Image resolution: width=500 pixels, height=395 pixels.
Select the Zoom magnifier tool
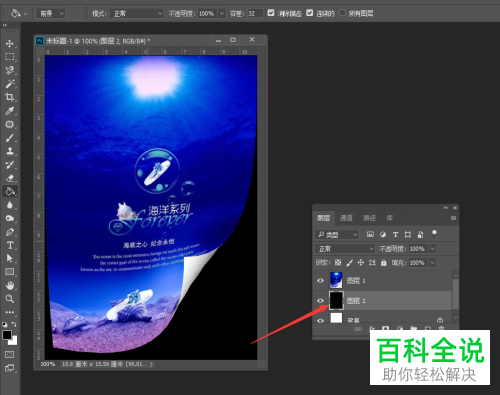tap(10, 299)
